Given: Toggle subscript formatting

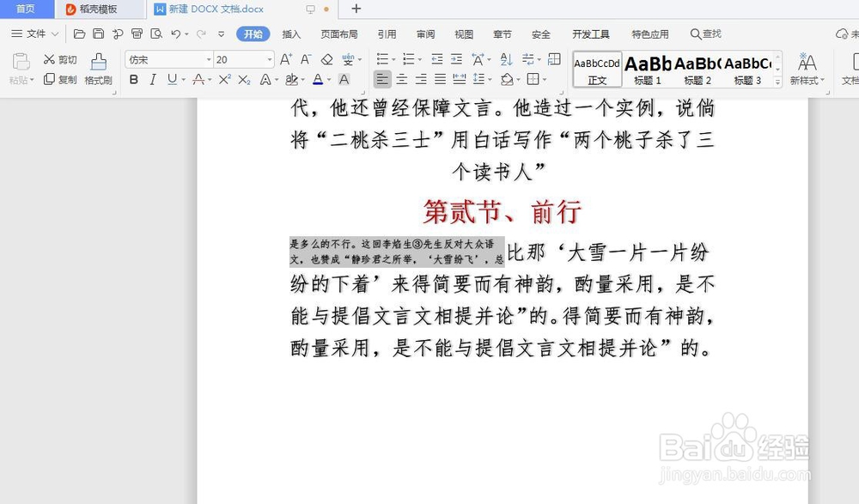Looking at the screenshot, I should click(x=244, y=78).
